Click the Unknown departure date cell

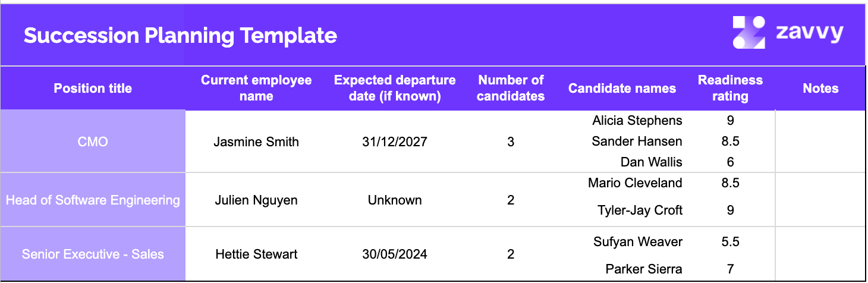tap(395, 200)
